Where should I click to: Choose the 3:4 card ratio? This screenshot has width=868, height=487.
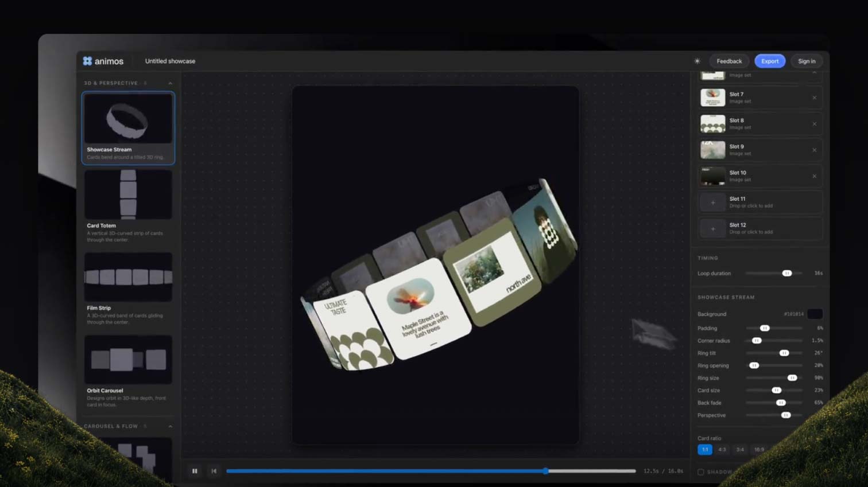tap(740, 450)
